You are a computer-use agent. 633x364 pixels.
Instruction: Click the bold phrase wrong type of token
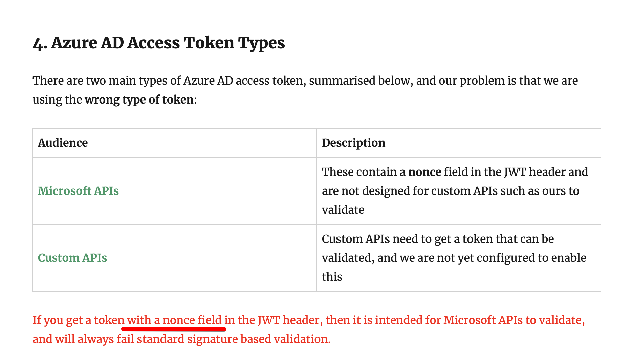click(139, 100)
